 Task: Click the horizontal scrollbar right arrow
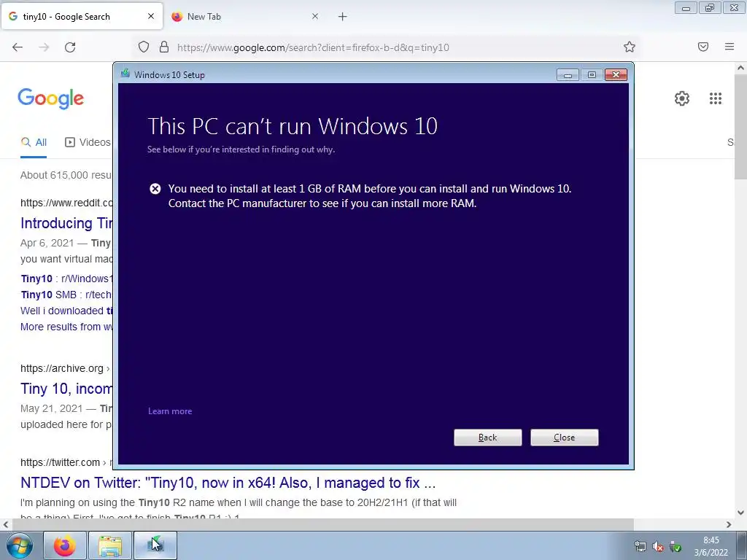coord(729,525)
